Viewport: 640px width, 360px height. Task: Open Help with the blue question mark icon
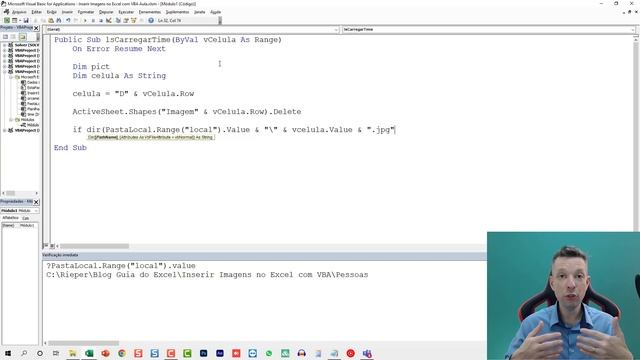pos(151,20)
